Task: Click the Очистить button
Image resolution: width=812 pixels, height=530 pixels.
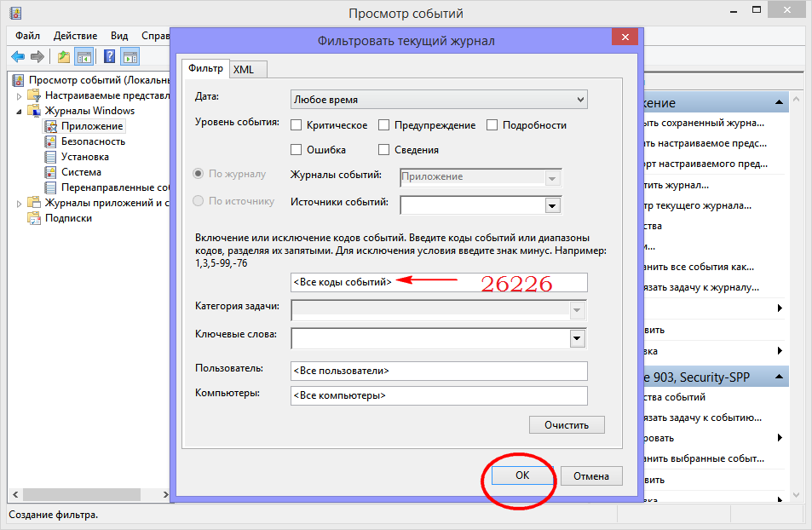Action: point(567,424)
